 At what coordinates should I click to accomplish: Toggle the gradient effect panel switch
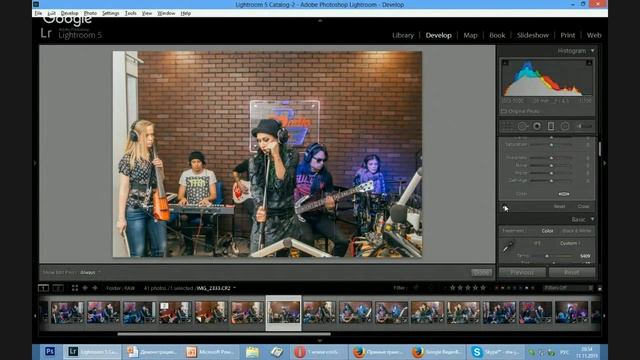[x=504, y=207]
